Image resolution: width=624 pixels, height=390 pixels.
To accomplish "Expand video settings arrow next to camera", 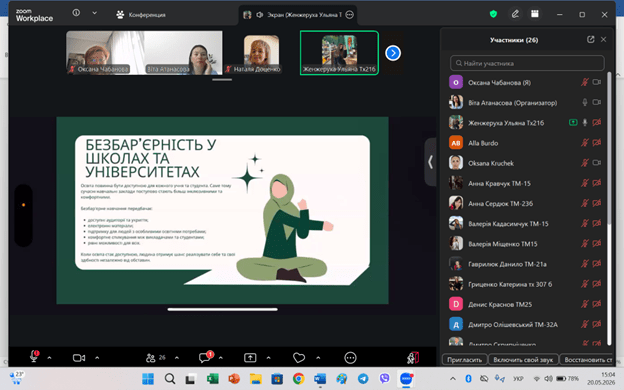I will tap(97, 358).
